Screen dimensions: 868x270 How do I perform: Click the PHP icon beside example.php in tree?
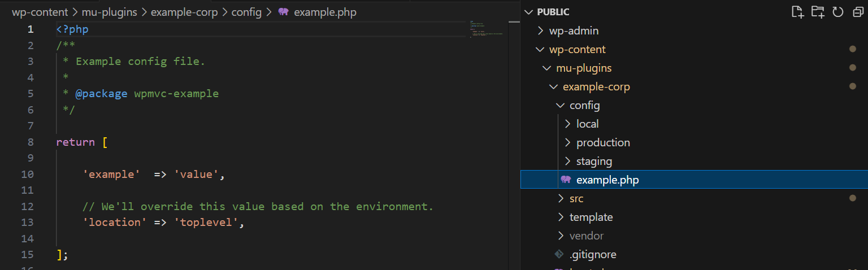pyautogui.click(x=566, y=180)
